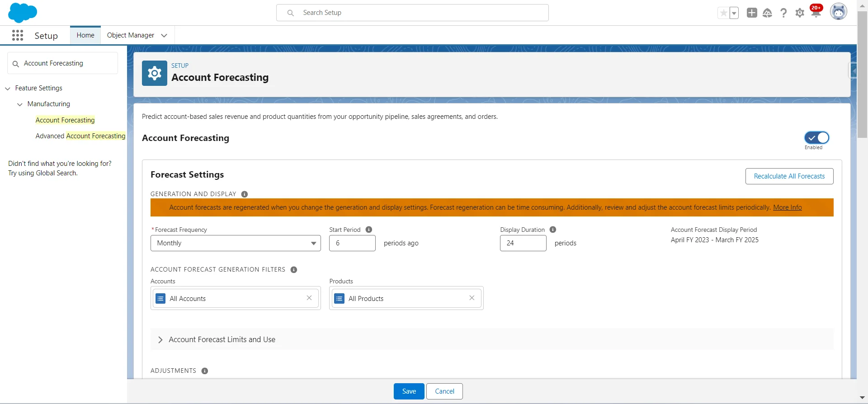Open the App Launcher grid icon

pyautogui.click(x=18, y=35)
